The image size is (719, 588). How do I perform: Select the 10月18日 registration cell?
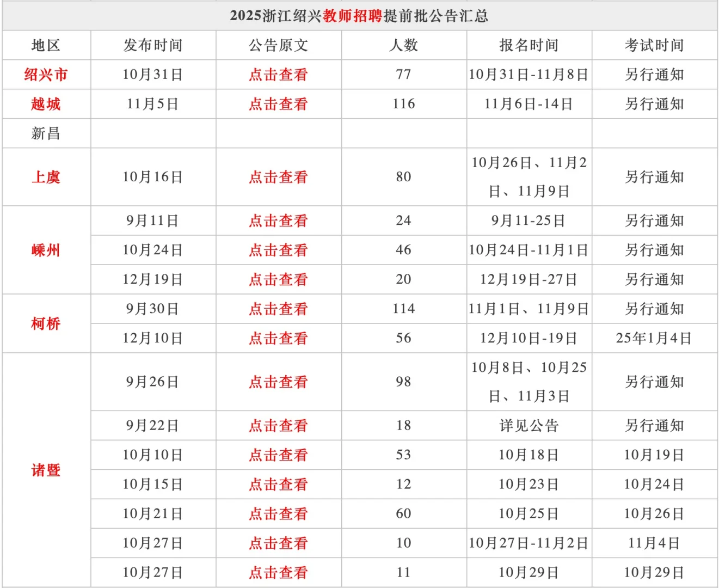pyautogui.click(x=529, y=455)
